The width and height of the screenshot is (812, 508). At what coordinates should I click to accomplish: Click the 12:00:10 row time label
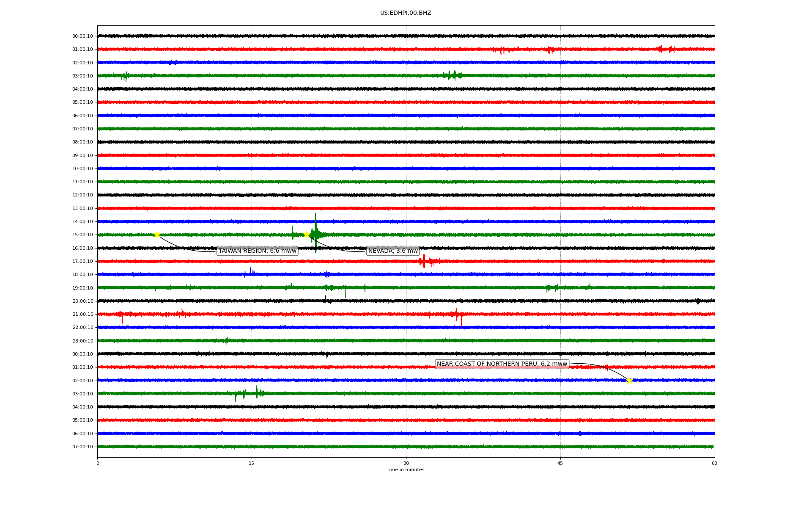[x=82, y=195]
